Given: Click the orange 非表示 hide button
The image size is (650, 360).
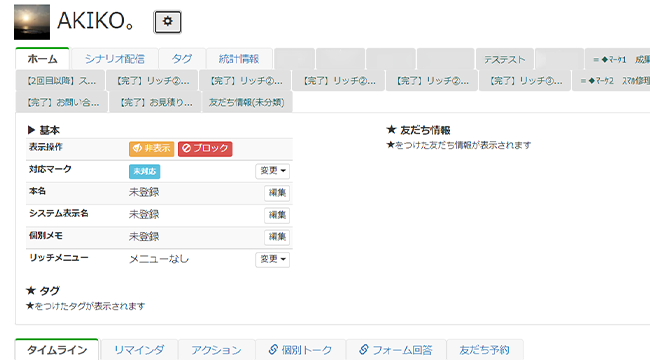Looking at the screenshot, I should click(x=151, y=148).
